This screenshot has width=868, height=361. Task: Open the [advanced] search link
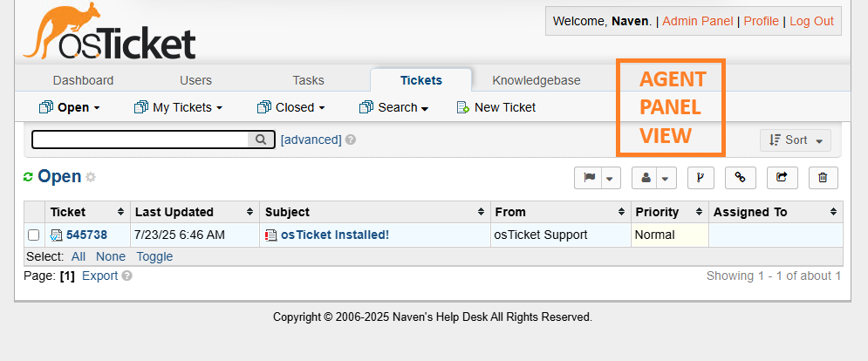(311, 140)
